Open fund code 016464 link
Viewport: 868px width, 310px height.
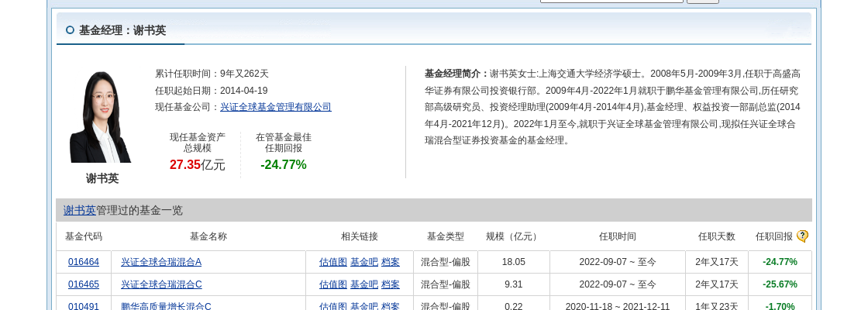(x=84, y=262)
